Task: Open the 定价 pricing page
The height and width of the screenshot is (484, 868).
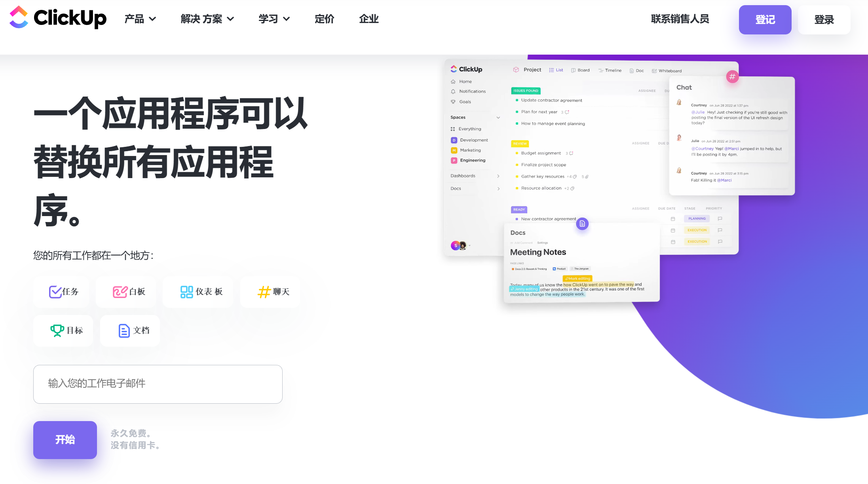Action: tap(324, 19)
